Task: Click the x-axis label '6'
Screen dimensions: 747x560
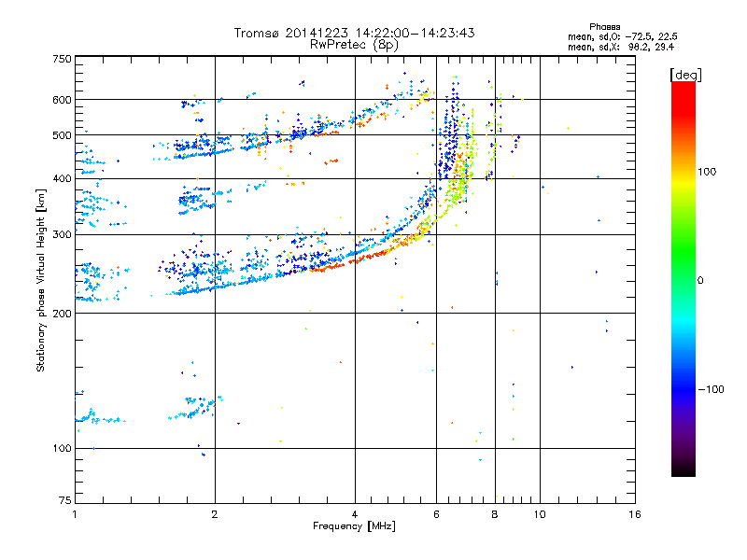Action: pos(436,514)
